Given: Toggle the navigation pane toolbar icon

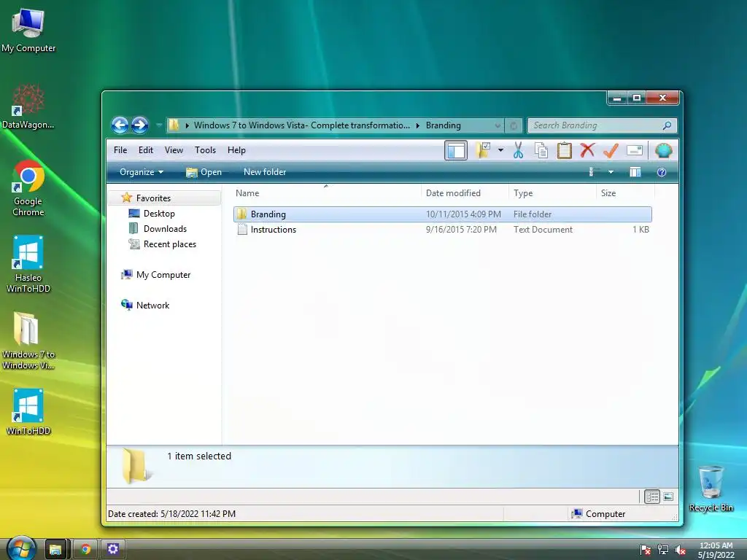Looking at the screenshot, I should pos(456,150).
